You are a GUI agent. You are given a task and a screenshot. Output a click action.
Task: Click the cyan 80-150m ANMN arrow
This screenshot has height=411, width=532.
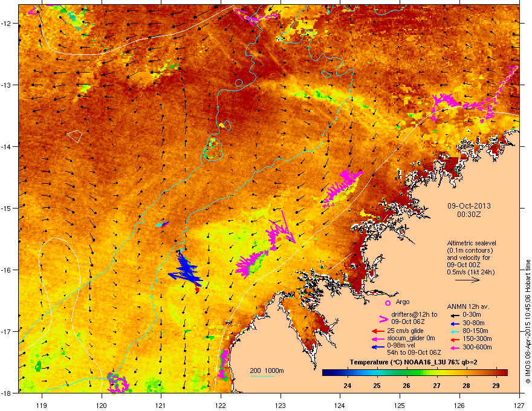455,331
